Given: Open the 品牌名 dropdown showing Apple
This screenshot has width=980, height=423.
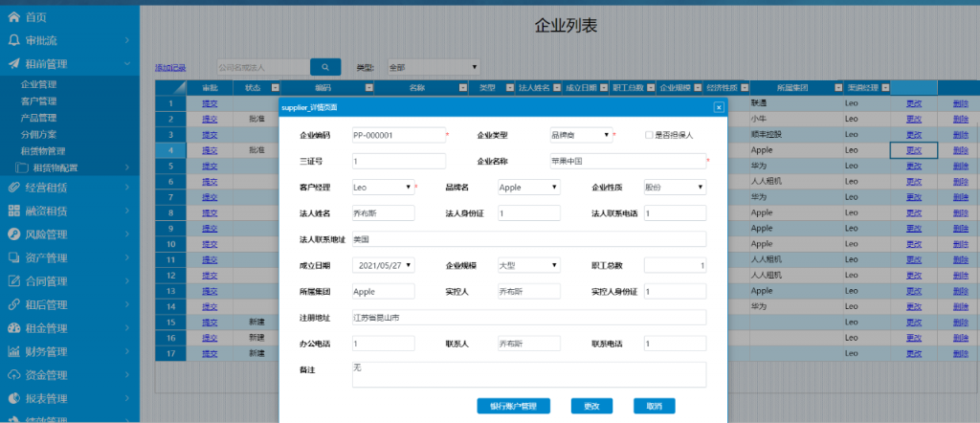Looking at the screenshot, I should tap(529, 188).
